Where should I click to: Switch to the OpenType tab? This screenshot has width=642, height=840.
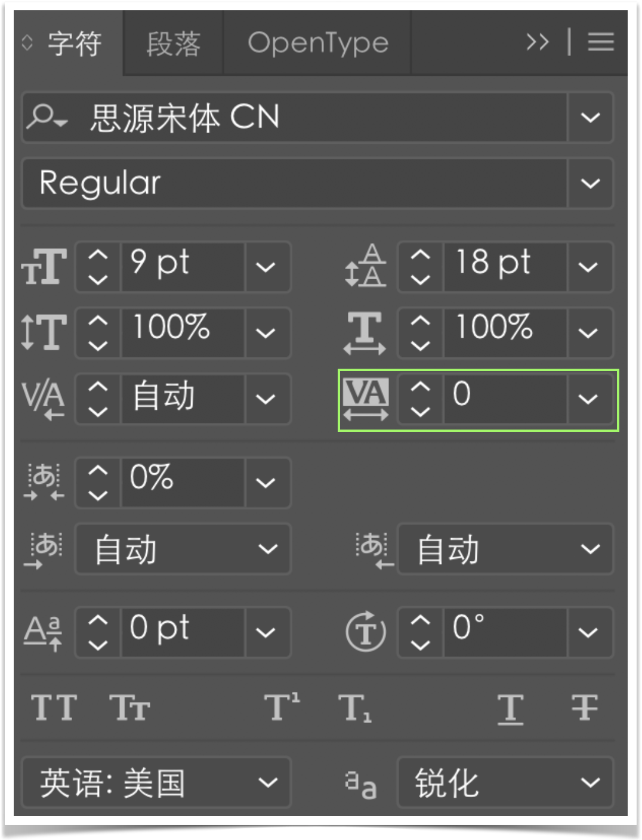click(x=317, y=43)
